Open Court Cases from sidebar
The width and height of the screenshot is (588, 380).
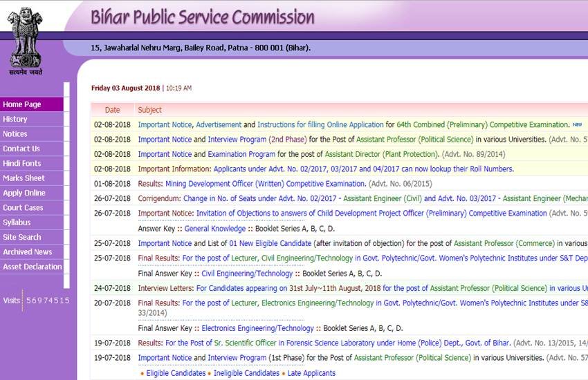23,208
